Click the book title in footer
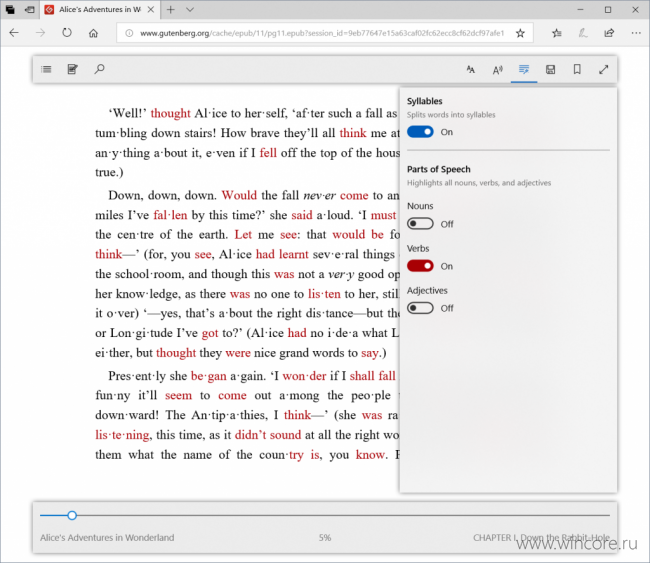 click(x=107, y=538)
